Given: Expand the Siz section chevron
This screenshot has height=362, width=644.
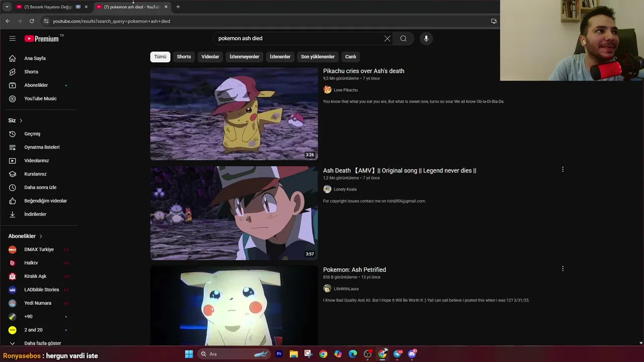Looking at the screenshot, I should point(21,121).
